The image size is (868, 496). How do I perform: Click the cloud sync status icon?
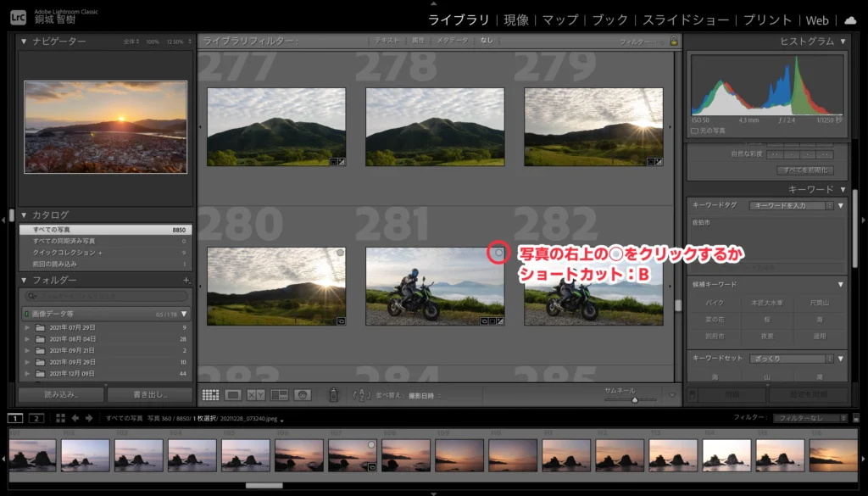[850, 20]
